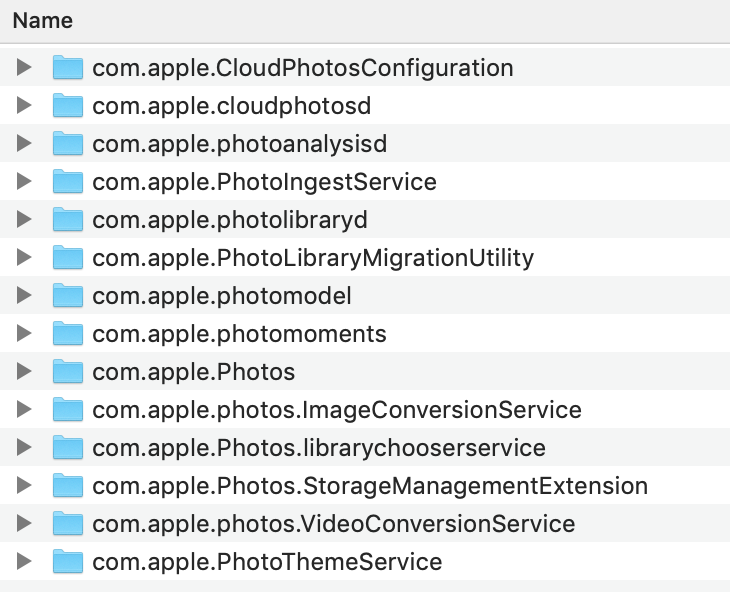This screenshot has height=592, width=730.
Task: Click the com.apple.PhotoThemeService folder icon
Action: (67, 562)
